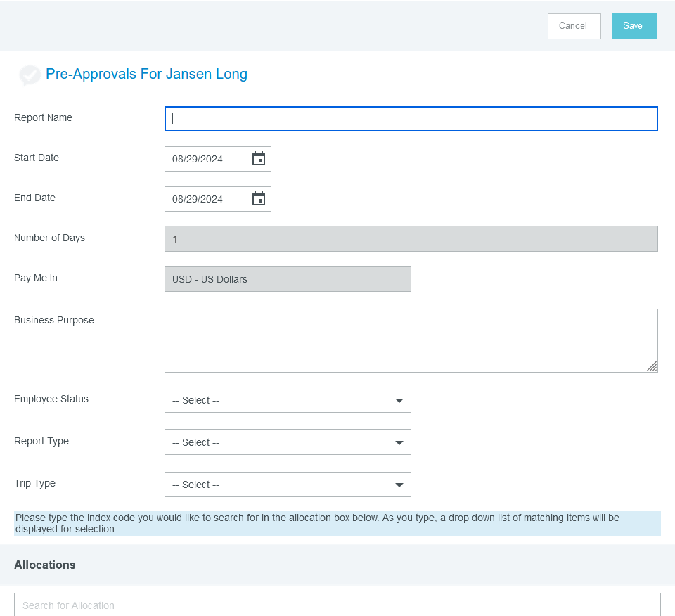
Task: Open the End Date calendar picker icon
Action: coord(259,198)
